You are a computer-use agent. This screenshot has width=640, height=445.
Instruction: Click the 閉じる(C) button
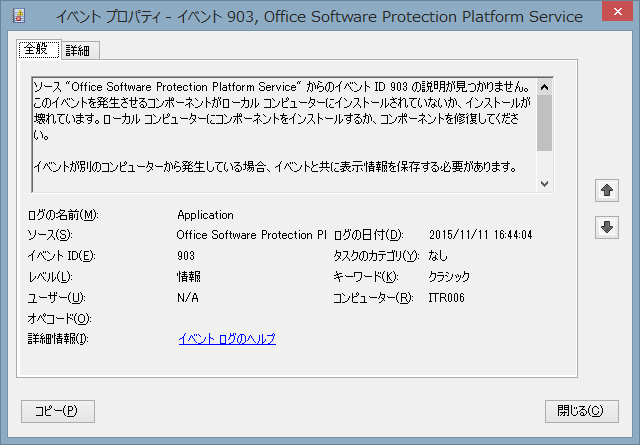click(582, 411)
